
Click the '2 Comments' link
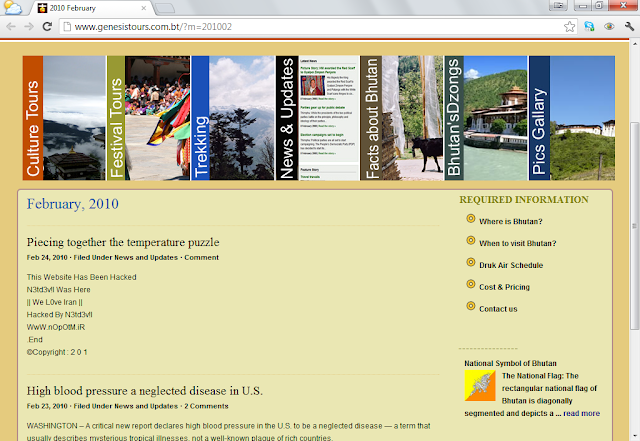pos(206,406)
